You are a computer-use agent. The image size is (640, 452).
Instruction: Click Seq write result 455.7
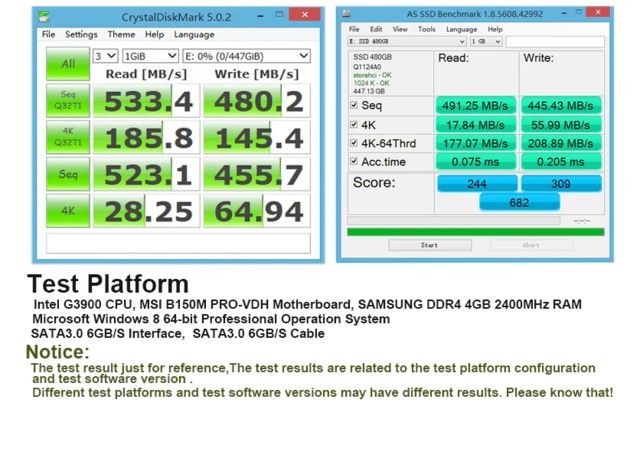click(257, 174)
